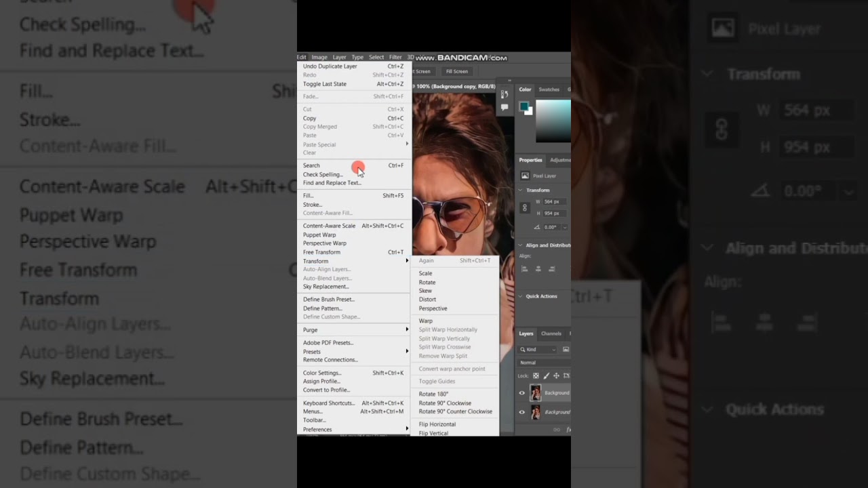Hide the italic Background layer
Image resolution: width=868 pixels, height=488 pixels.
click(522, 411)
